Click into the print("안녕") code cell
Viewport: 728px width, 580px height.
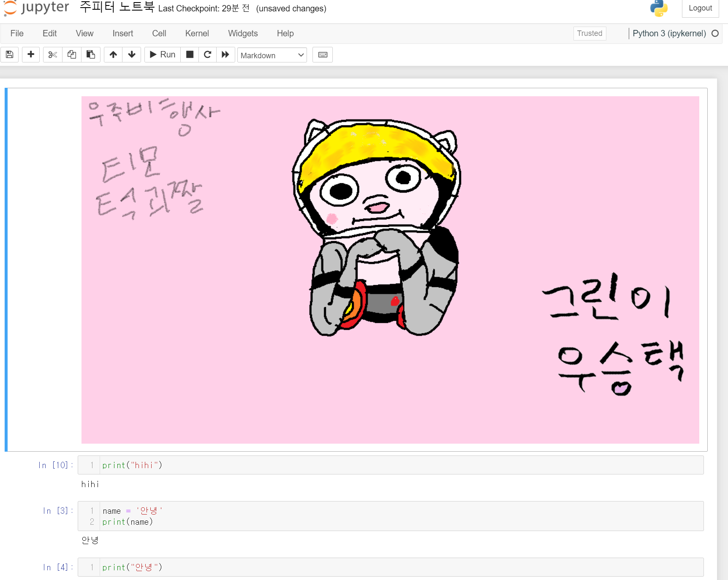(401, 567)
